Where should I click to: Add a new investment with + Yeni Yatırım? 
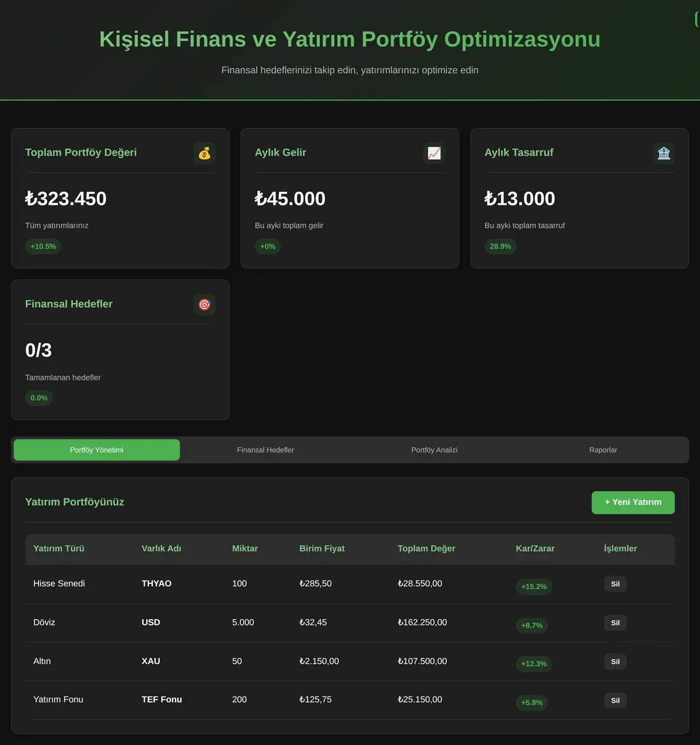[x=633, y=502]
